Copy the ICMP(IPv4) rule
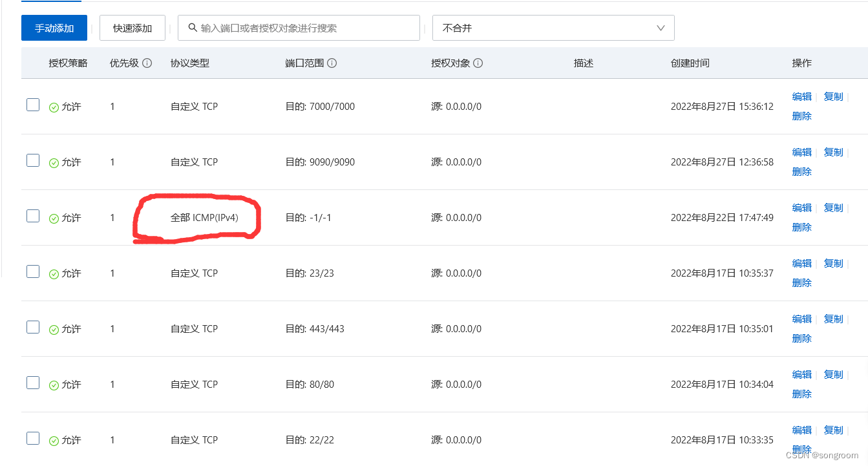The image size is (868, 466). tap(834, 208)
